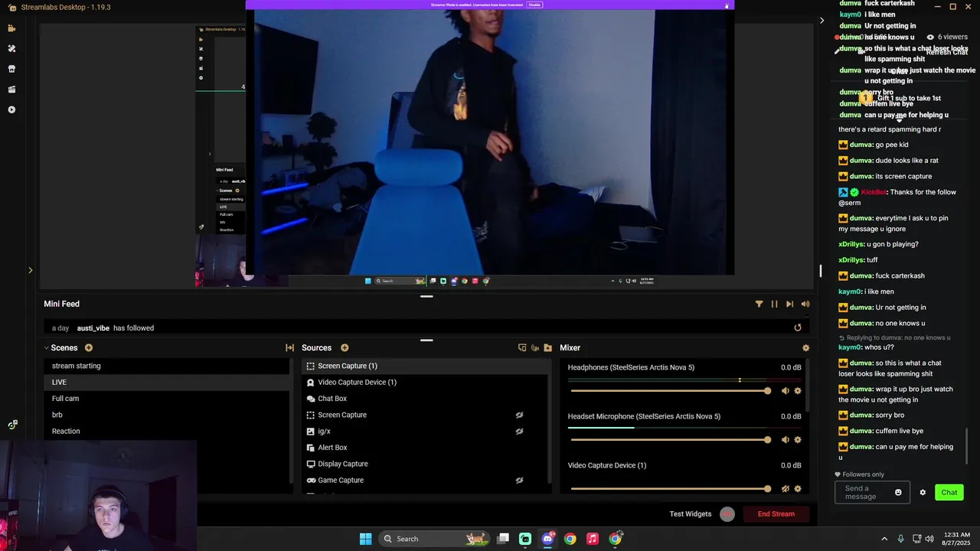980x551 pixels.
Task: Skip the current Mini Feed alert
Action: 789,304
